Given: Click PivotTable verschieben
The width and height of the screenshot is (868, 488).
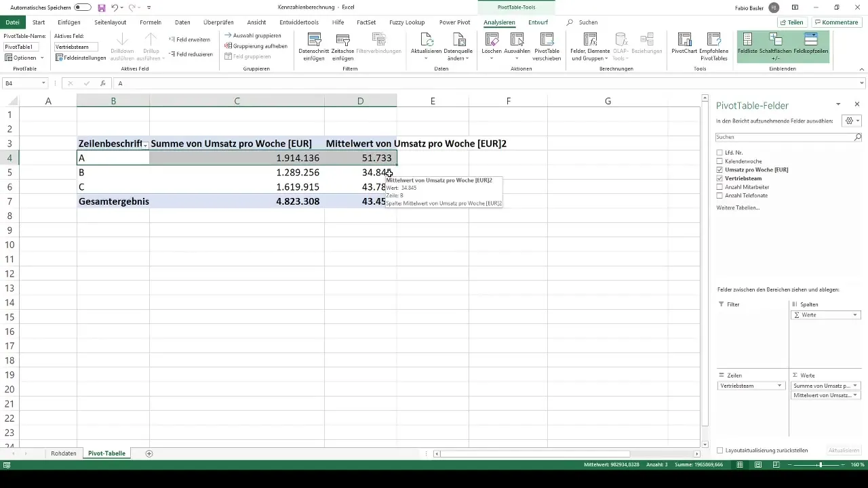Looking at the screenshot, I should tap(547, 46).
